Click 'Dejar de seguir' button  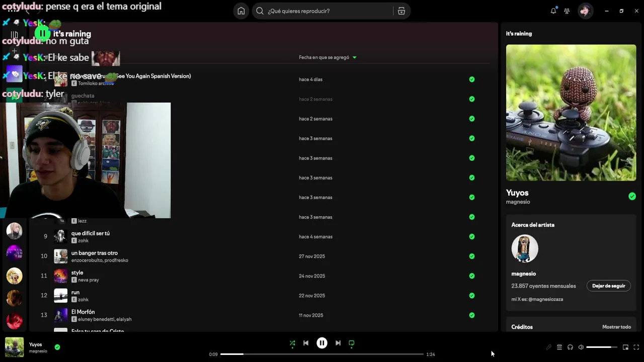(x=608, y=286)
